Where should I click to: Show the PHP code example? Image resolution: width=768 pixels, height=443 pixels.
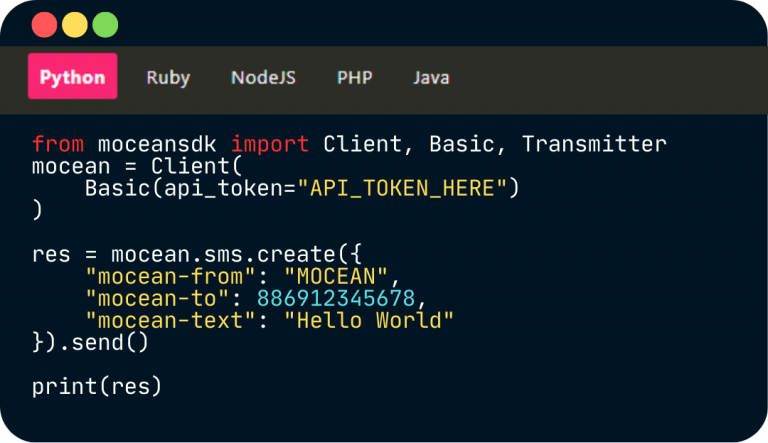point(354,77)
